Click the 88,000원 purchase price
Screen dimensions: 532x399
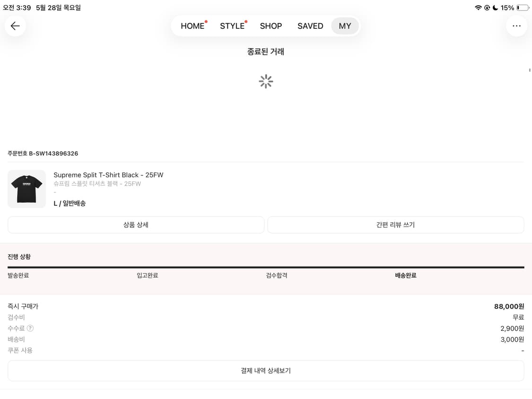(x=509, y=306)
